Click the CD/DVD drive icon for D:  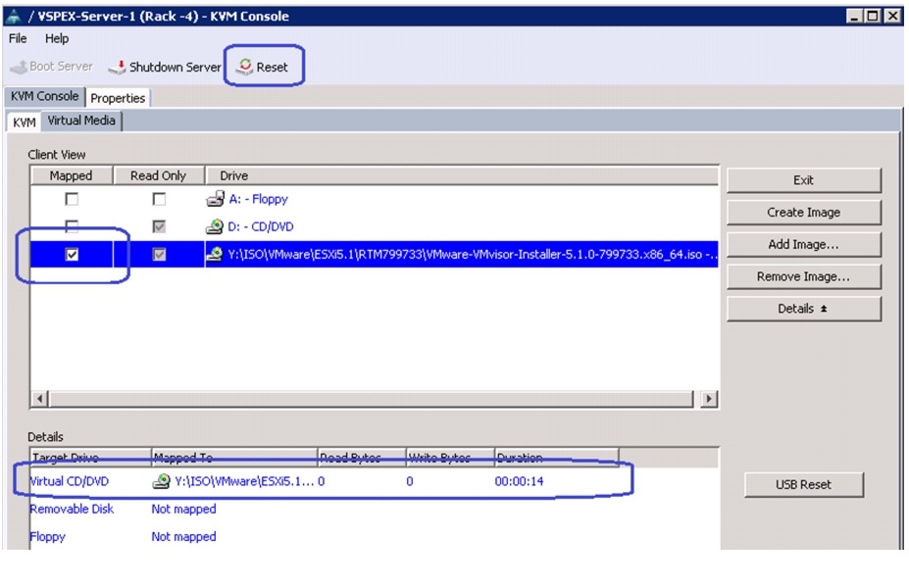(x=215, y=226)
